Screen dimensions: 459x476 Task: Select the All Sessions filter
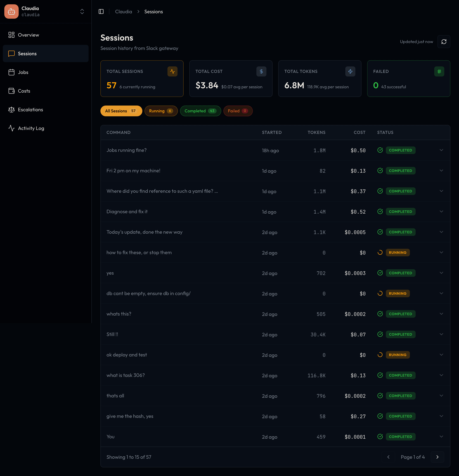pyautogui.click(x=121, y=111)
